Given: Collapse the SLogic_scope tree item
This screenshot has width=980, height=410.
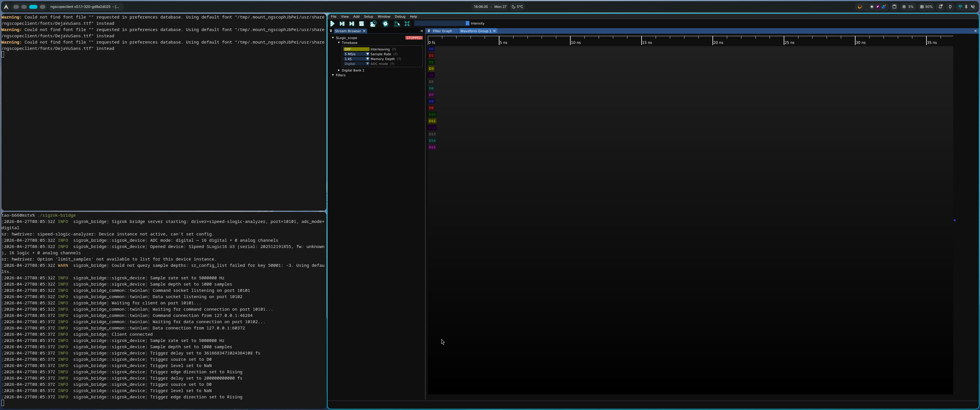Looking at the screenshot, I should 333,38.
